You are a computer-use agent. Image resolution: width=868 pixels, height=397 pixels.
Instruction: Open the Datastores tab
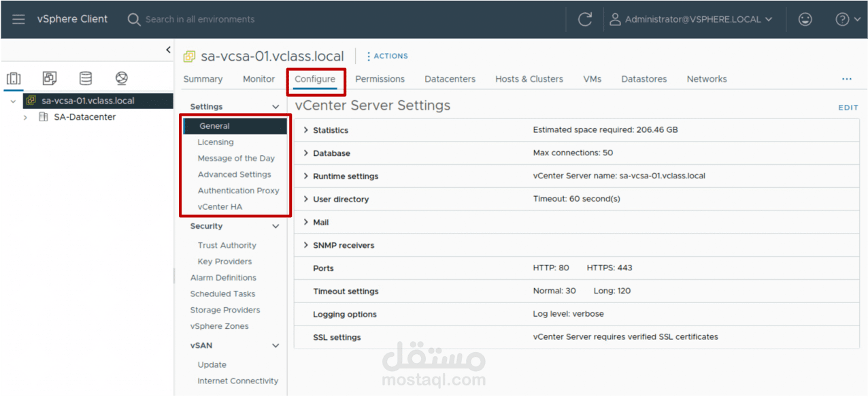tap(644, 79)
